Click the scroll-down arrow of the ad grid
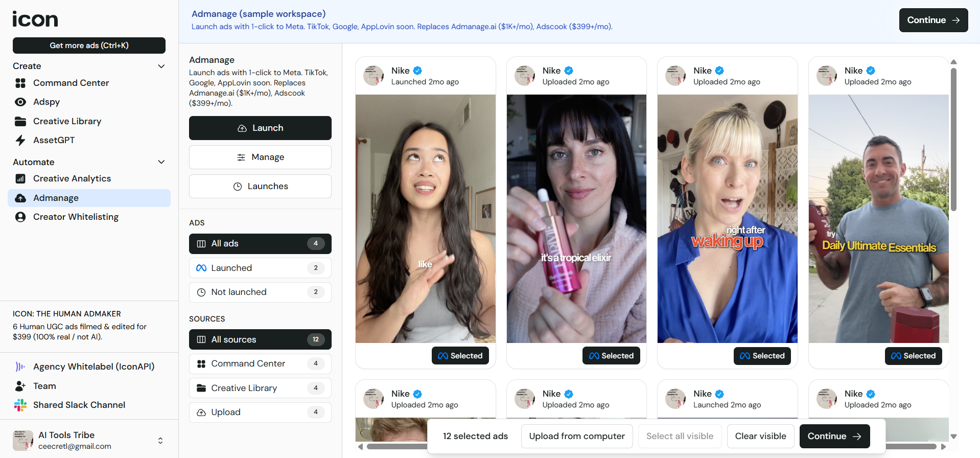Image resolution: width=980 pixels, height=458 pixels. pos(953,437)
